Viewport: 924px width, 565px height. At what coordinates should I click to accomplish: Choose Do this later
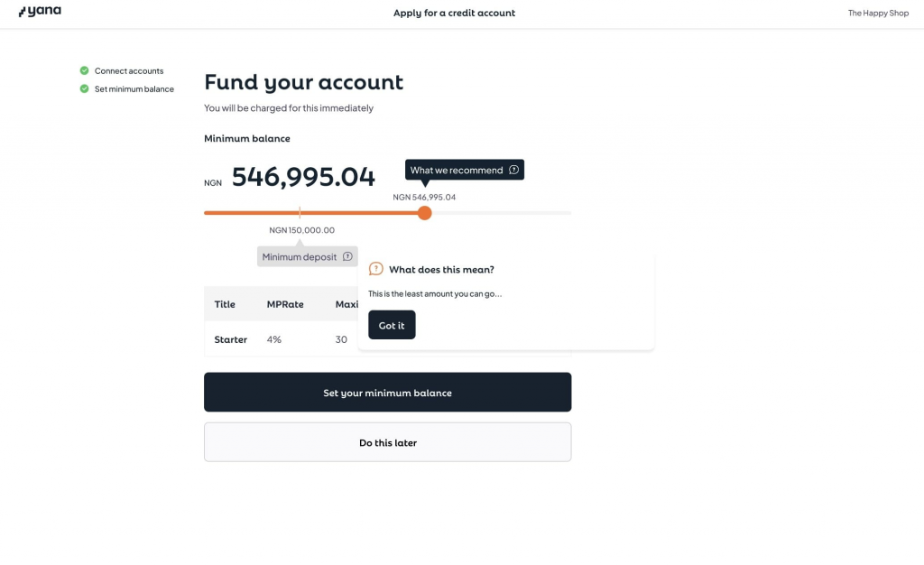point(387,442)
